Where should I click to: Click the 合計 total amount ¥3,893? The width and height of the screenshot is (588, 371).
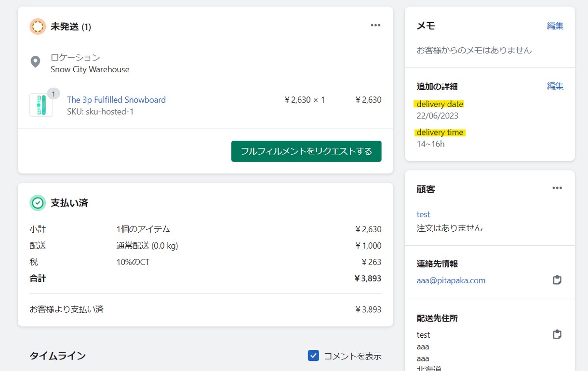[368, 278]
